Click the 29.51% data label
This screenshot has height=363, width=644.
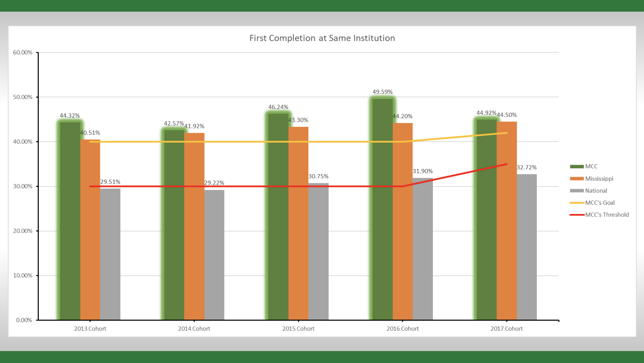coord(110,182)
